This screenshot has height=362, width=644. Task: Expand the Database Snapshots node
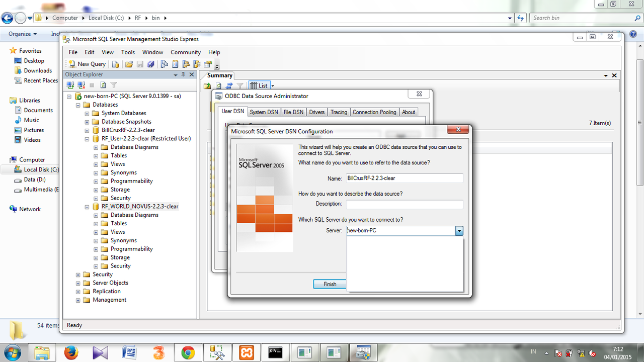87,122
